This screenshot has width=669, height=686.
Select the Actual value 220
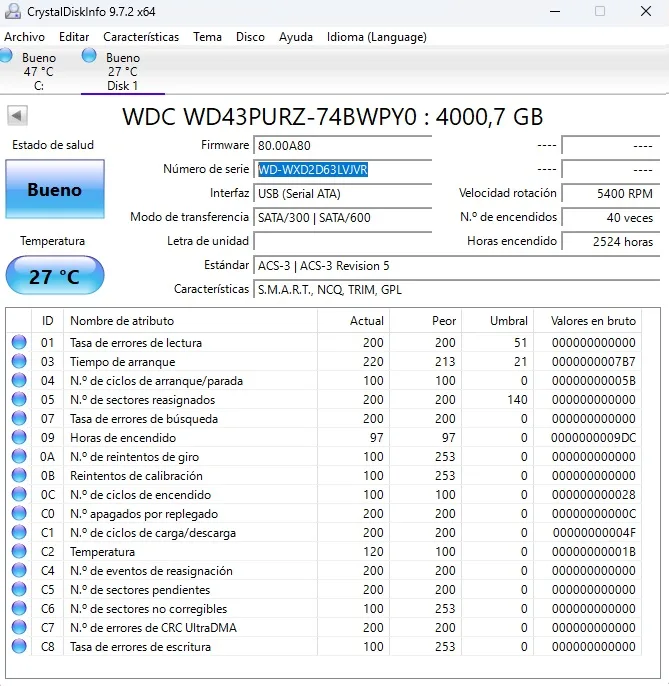pyautogui.click(x=373, y=362)
